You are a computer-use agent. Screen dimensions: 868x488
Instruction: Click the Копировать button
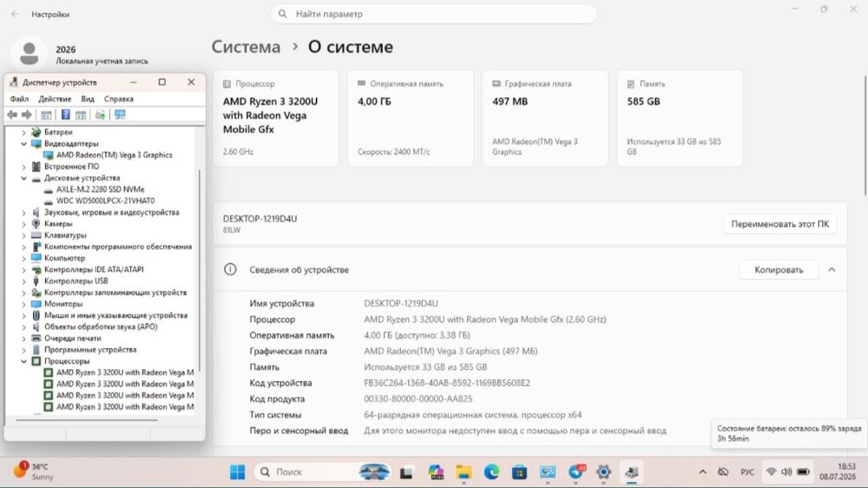pos(779,270)
